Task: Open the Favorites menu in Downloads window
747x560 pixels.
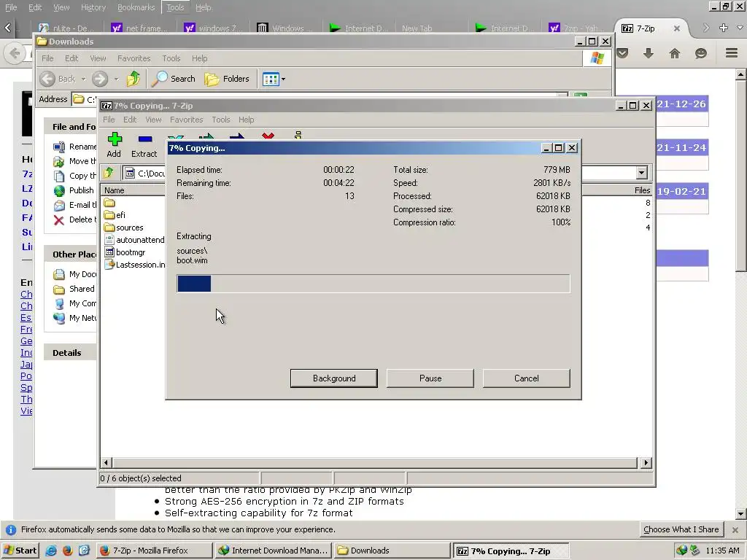Action: [134, 58]
